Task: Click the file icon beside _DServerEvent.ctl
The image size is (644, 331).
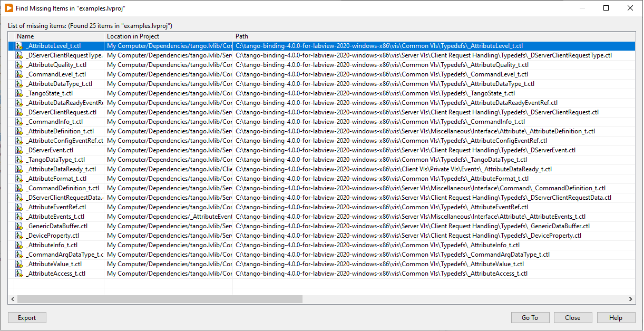Action: (19, 150)
